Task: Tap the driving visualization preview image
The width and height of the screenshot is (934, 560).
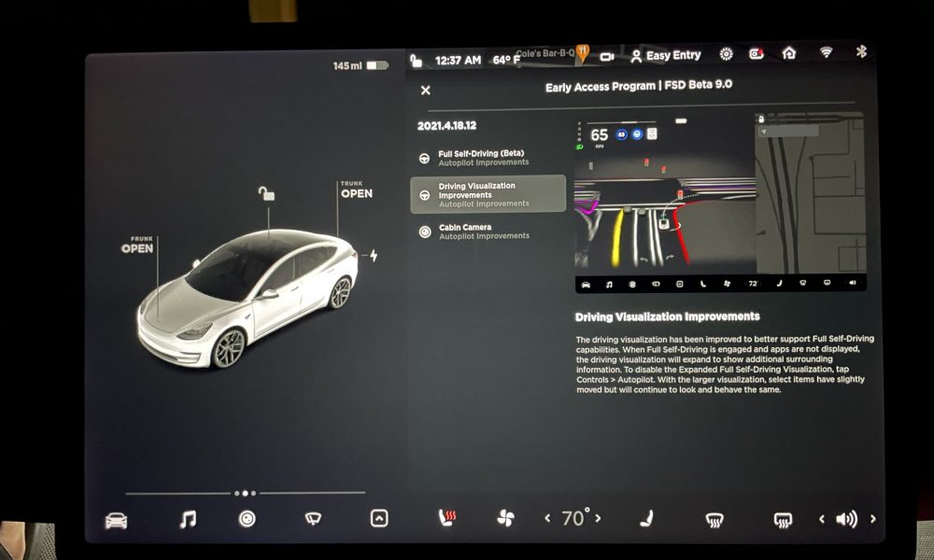Action: click(720, 203)
